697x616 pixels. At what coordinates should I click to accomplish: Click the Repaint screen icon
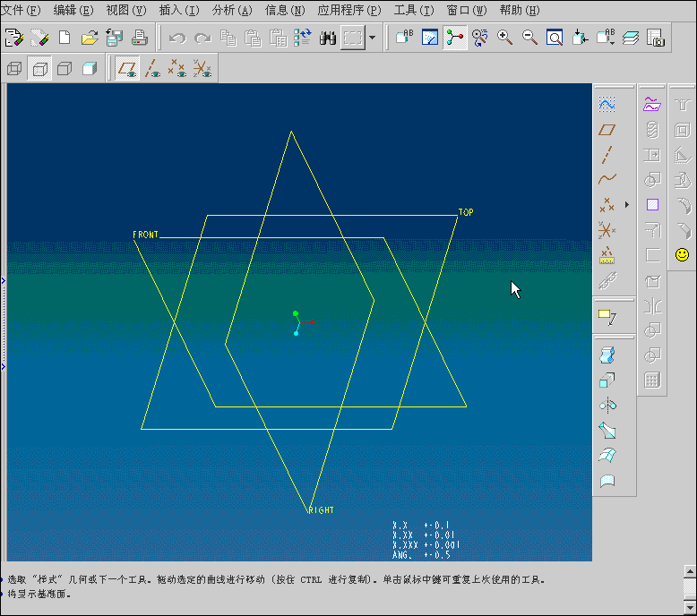pyautogui.click(x=430, y=38)
